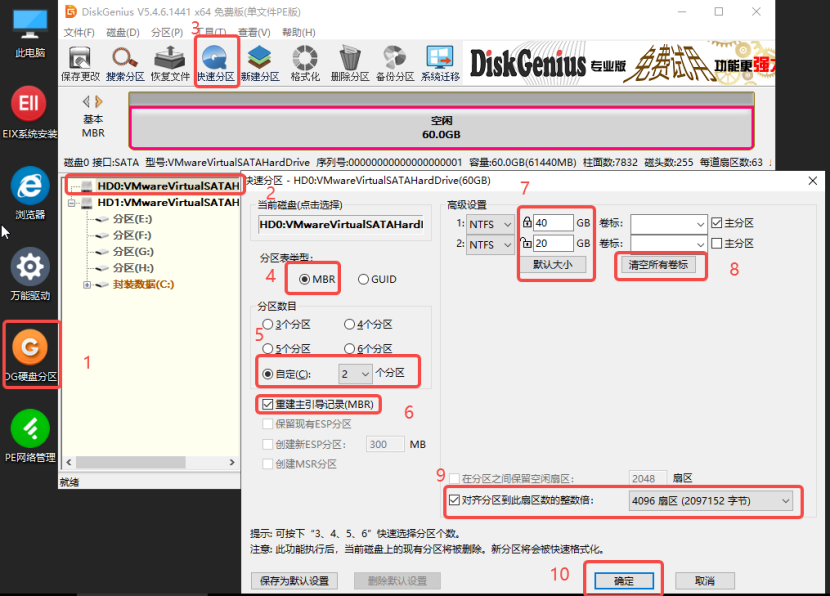Go to next disk arrow
The image size is (830, 596).
click(98, 101)
